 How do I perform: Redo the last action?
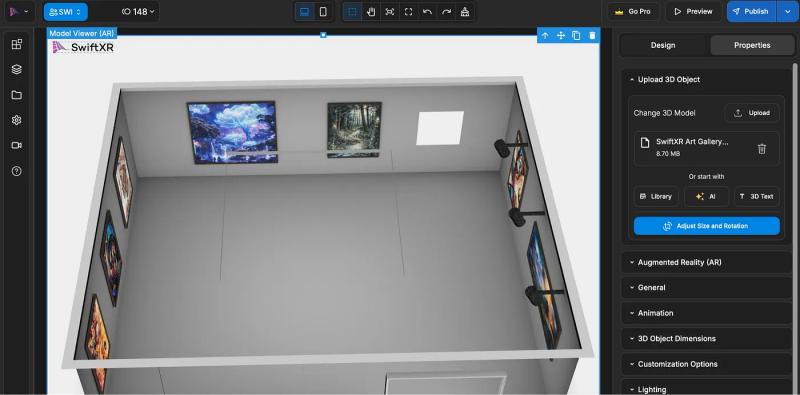[x=446, y=12]
